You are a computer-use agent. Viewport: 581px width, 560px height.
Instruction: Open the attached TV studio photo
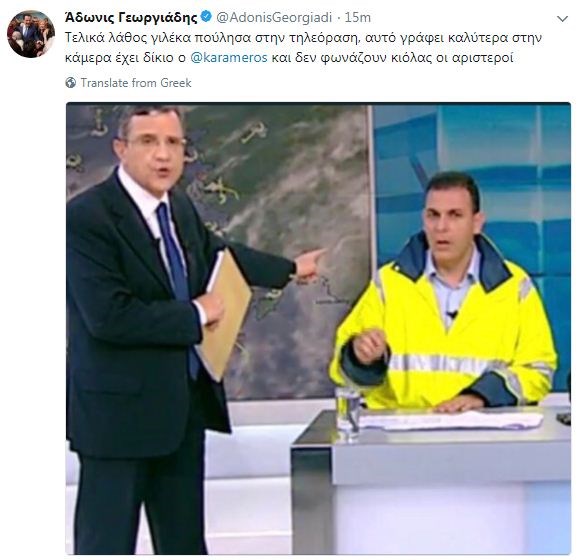tap(318, 328)
